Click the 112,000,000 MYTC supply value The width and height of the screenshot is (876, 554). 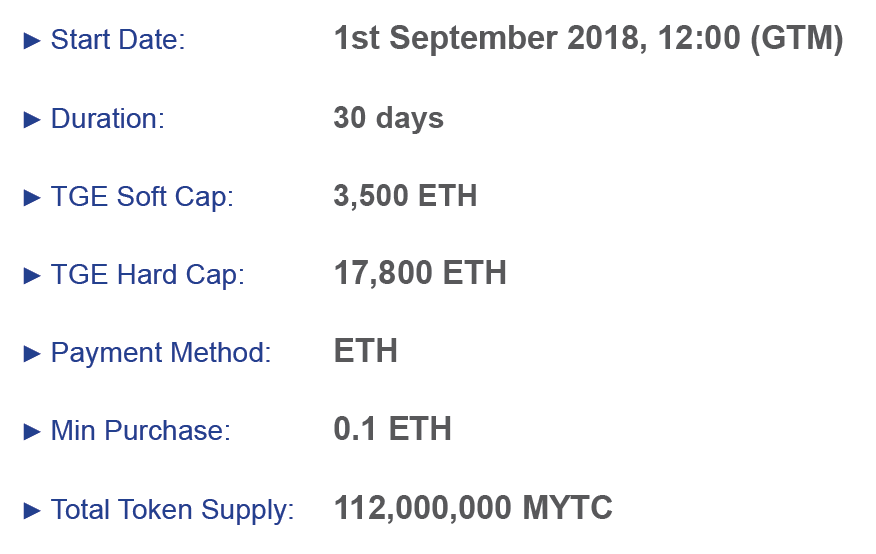(472, 508)
